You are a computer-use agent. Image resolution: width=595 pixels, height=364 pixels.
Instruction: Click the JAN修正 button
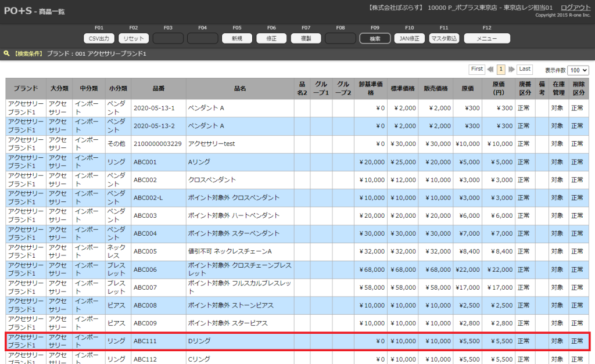[x=409, y=39]
